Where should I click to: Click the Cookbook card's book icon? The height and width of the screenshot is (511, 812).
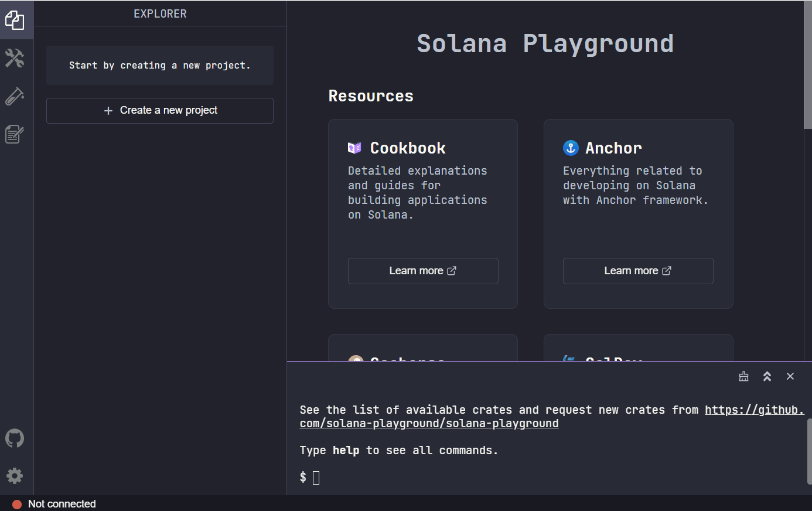point(354,148)
